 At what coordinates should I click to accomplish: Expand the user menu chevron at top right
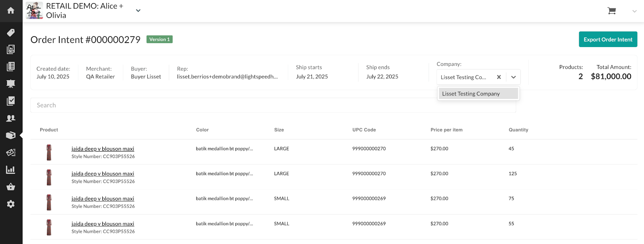pos(634,11)
